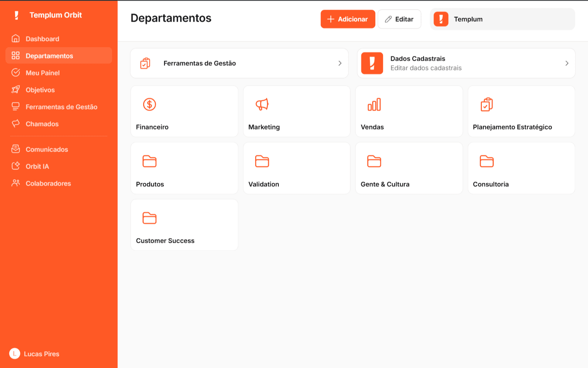Click the Orbit IA sparkle icon
This screenshot has width=588, height=368.
pyautogui.click(x=15, y=166)
